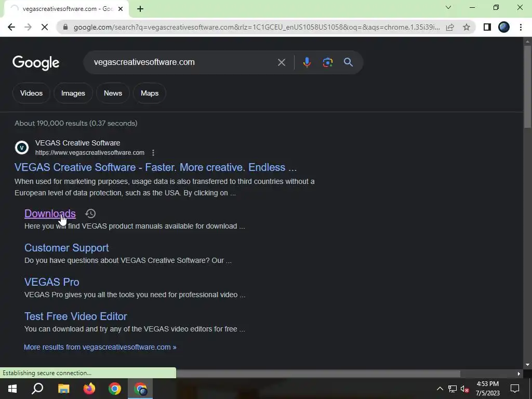Open network status tray icon
Image resolution: width=532 pixels, height=399 pixels.
[453, 389]
